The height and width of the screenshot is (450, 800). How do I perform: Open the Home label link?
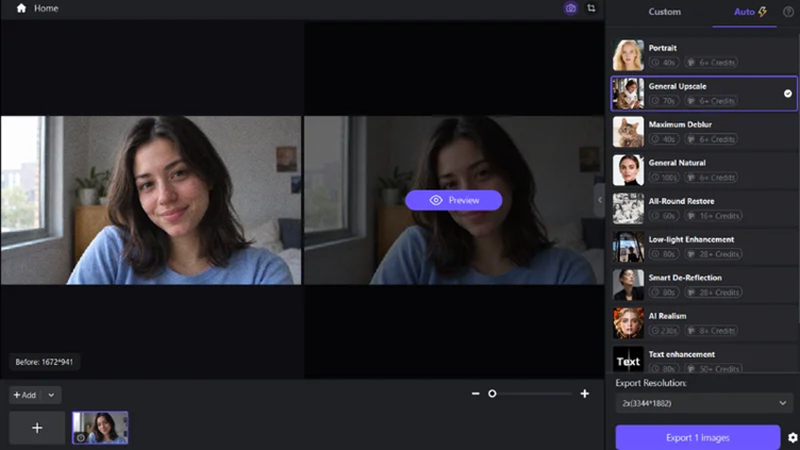pos(46,8)
